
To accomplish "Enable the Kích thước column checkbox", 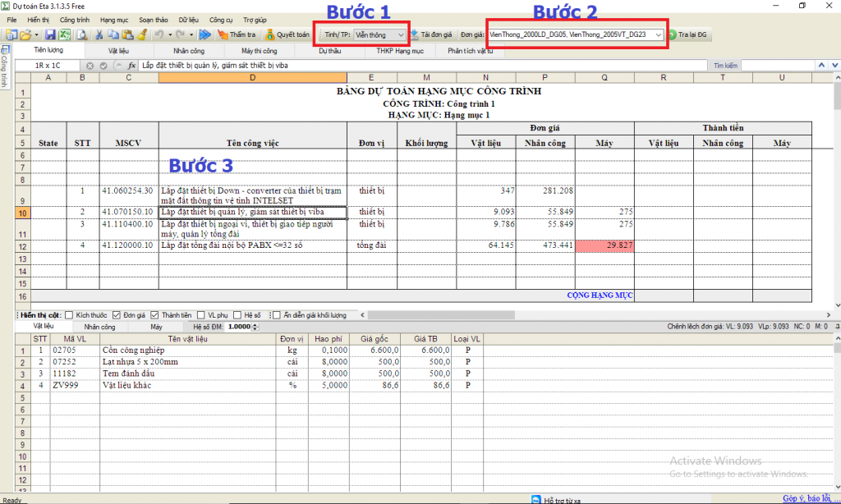I will coord(69,314).
